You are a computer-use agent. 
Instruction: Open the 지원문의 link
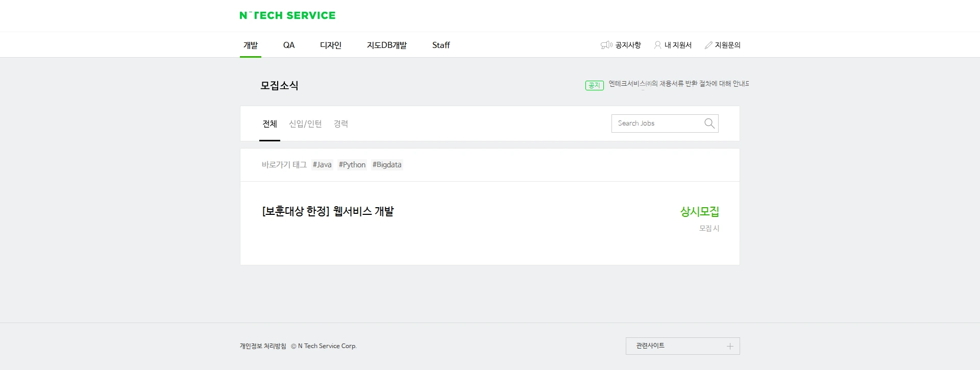[727, 45]
